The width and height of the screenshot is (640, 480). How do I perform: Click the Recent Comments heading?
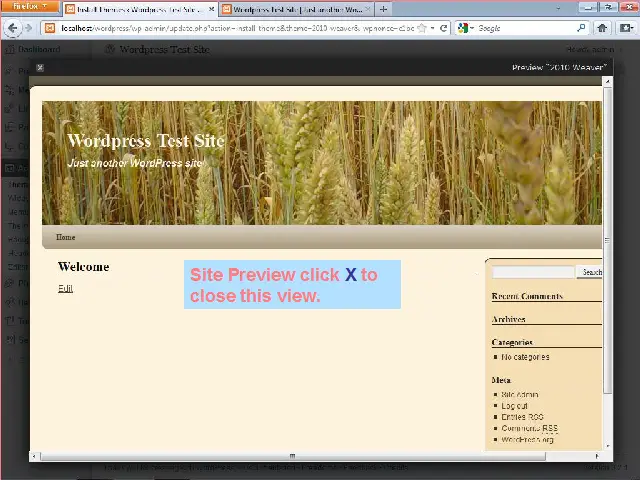pos(527,296)
